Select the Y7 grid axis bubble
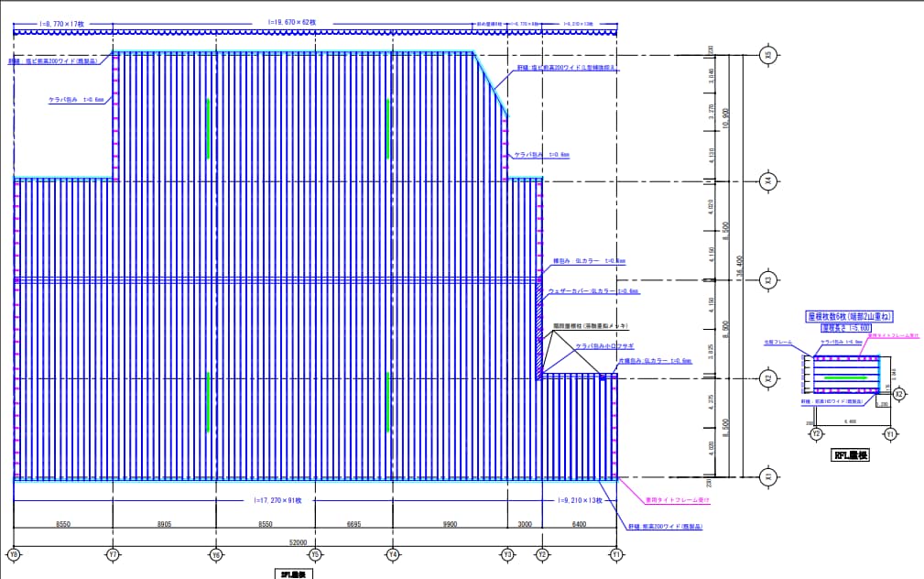The image size is (924, 579). [x=113, y=555]
